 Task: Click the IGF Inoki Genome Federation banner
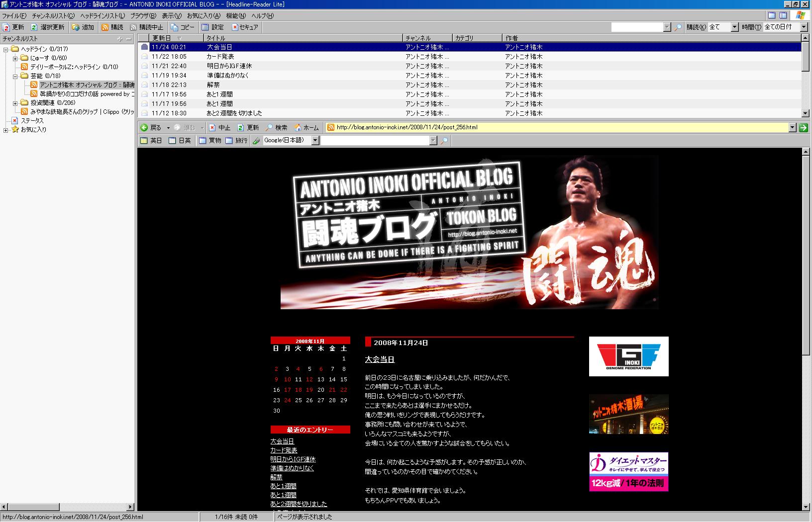point(628,356)
